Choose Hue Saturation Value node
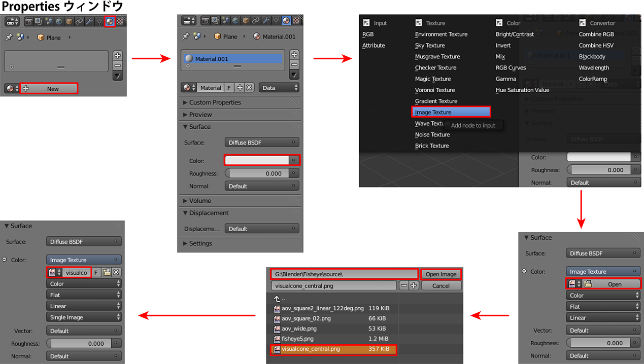Viewport: 644px width, 364px height. 522,90
